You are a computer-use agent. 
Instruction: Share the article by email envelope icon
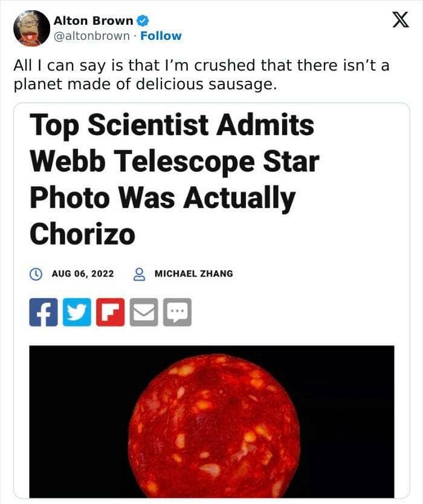(x=144, y=312)
